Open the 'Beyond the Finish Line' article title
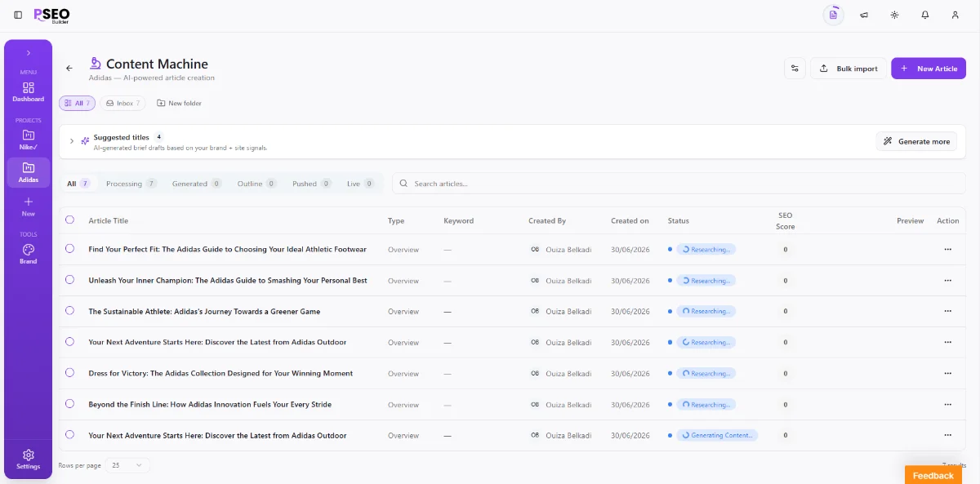The image size is (980, 484). (210, 405)
